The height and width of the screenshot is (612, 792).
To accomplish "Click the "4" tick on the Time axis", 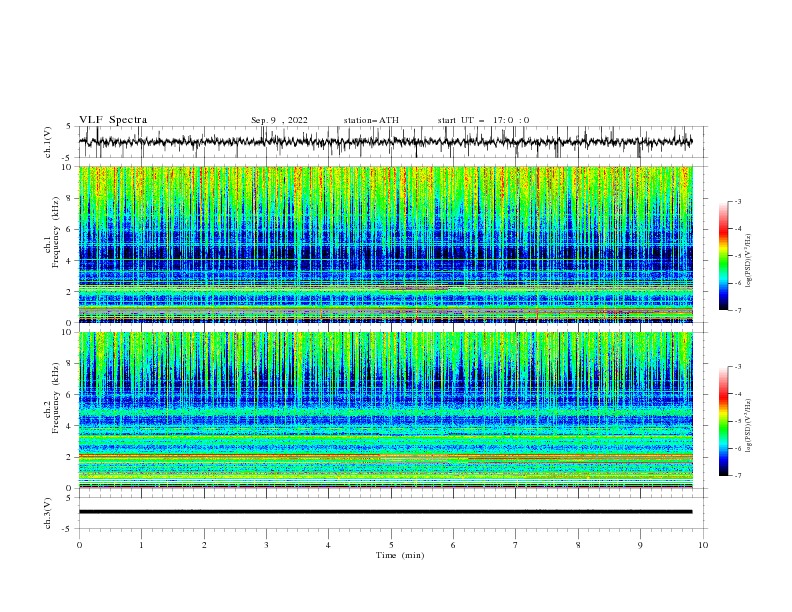I will pyautogui.click(x=328, y=545).
